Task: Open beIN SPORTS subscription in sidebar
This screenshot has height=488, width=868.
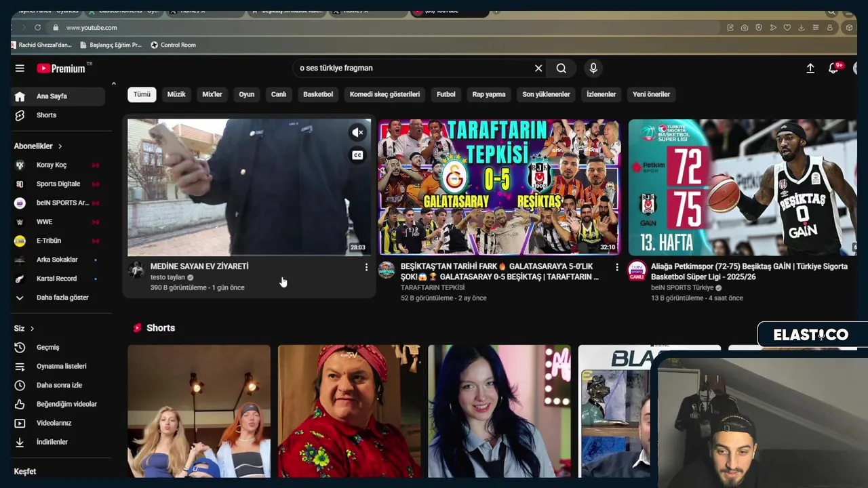Action: 58,203
